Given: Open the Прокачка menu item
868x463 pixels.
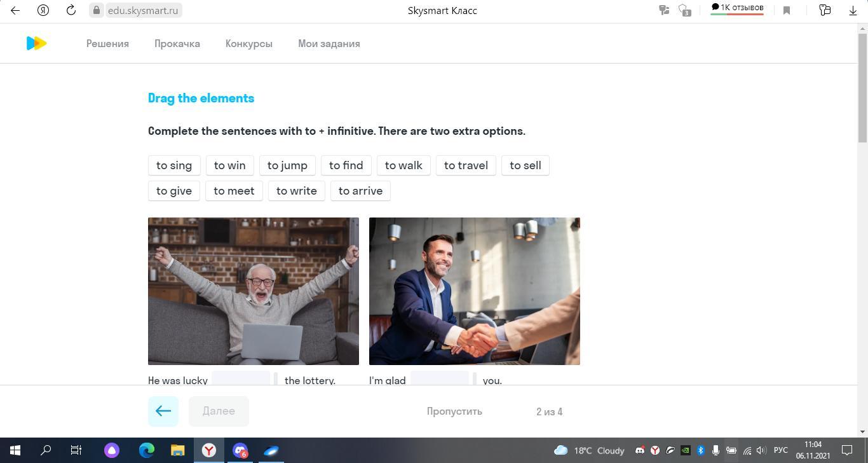Looking at the screenshot, I should coord(177,44).
